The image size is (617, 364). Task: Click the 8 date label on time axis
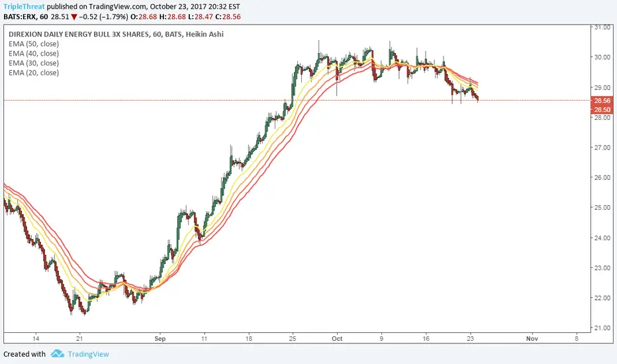577,338
